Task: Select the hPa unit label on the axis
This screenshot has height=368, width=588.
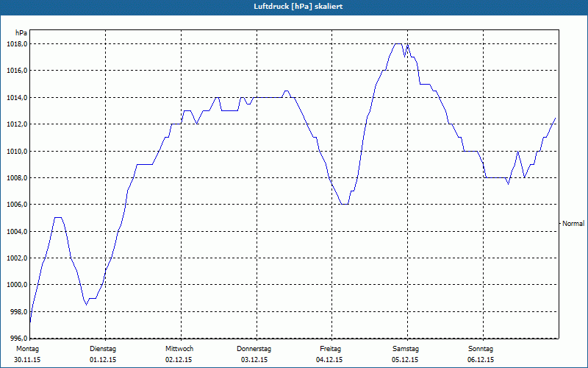Action: pyautogui.click(x=21, y=33)
